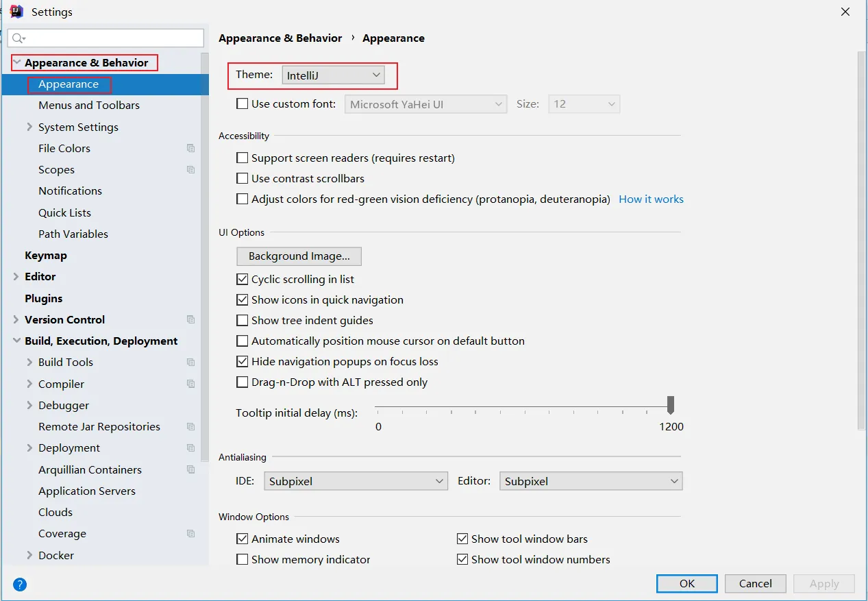Click the Background Image button
This screenshot has width=868, height=601.
point(299,256)
